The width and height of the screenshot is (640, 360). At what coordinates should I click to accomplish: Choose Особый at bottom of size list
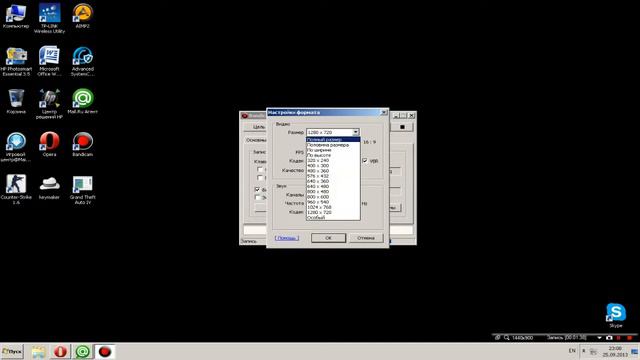coord(333,218)
